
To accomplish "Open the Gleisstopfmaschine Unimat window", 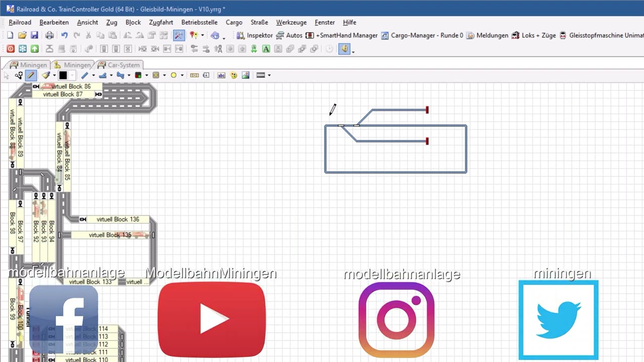I will 601,35.
